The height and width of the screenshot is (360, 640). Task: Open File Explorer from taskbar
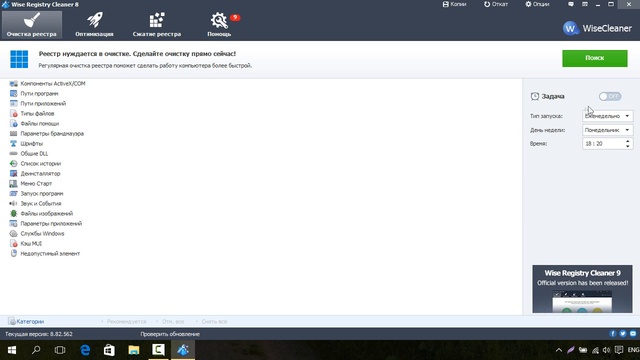coord(134,350)
